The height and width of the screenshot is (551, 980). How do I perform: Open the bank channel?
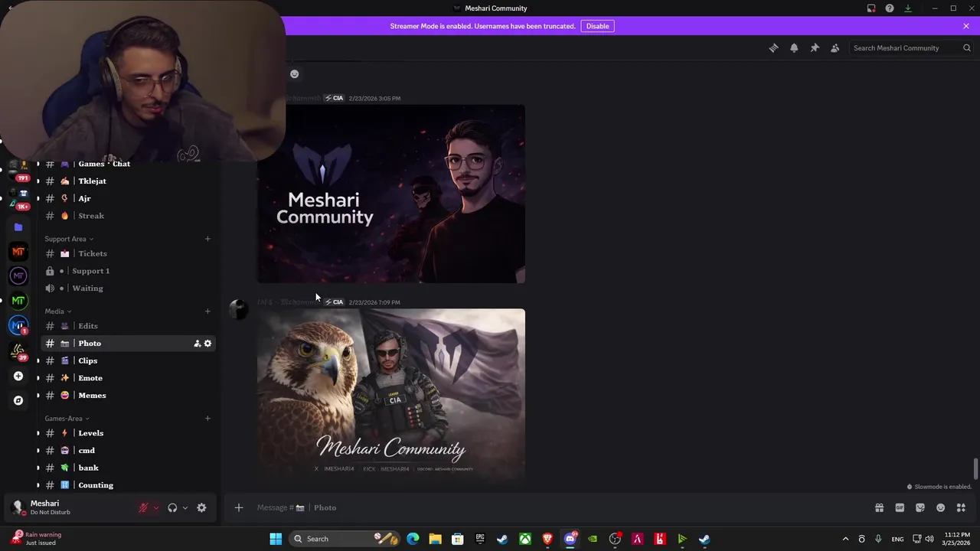128,468
